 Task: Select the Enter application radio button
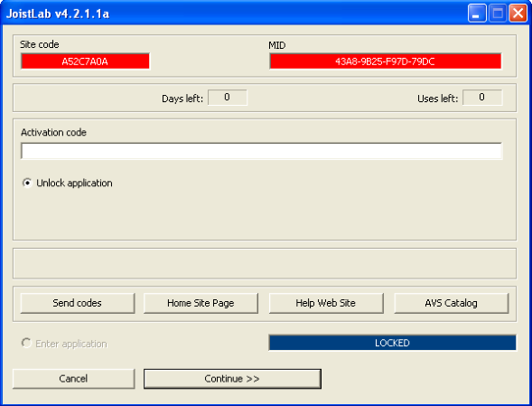coord(26,343)
